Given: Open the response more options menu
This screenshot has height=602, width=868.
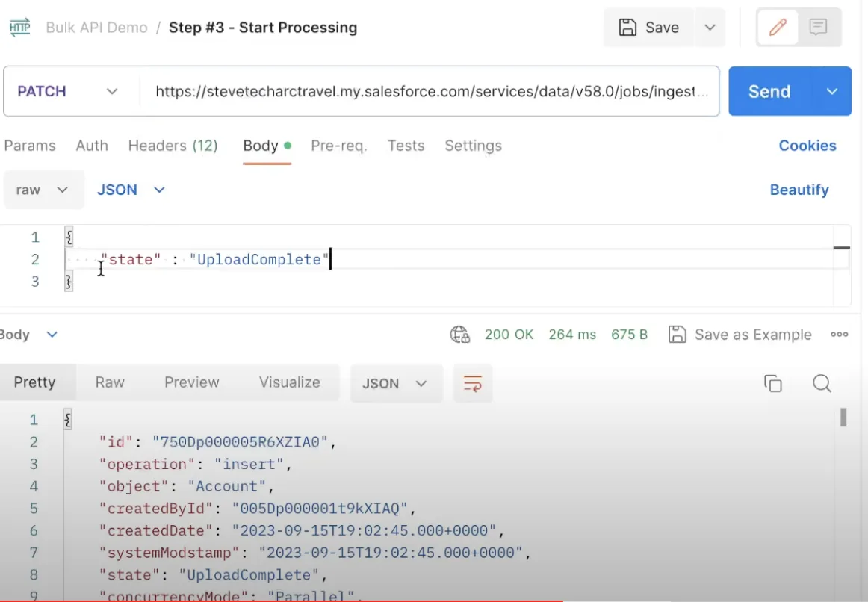Looking at the screenshot, I should [x=839, y=335].
